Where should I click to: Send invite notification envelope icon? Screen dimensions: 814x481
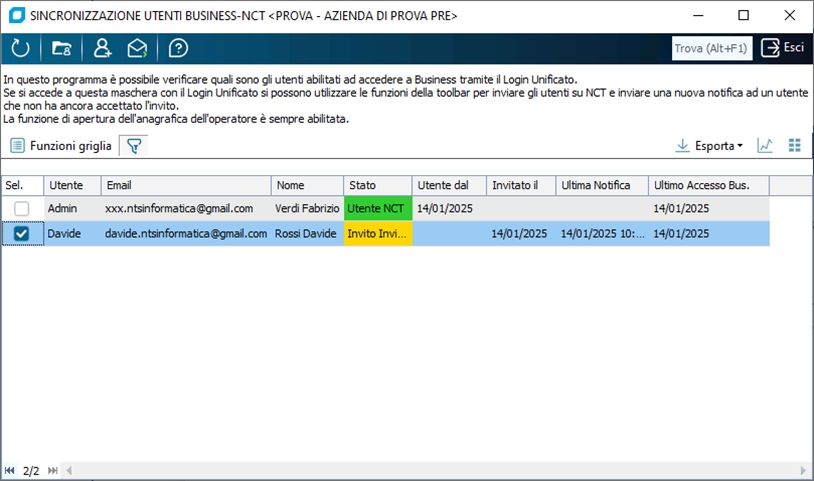[137, 48]
